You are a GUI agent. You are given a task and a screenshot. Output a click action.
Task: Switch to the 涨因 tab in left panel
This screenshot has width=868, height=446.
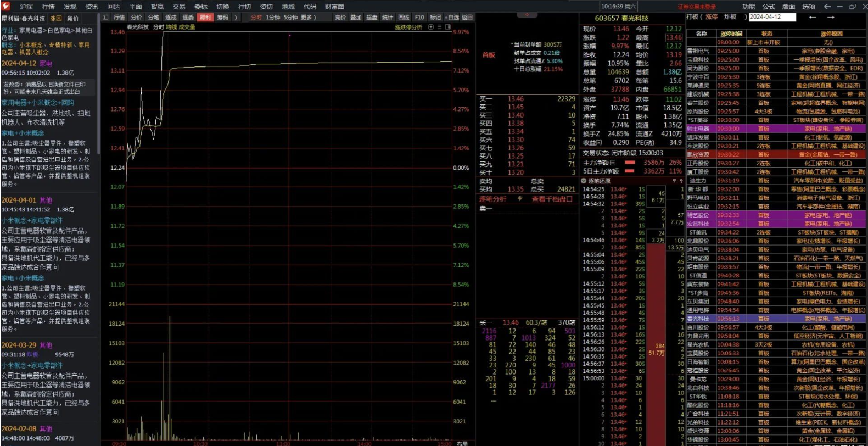pos(56,19)
